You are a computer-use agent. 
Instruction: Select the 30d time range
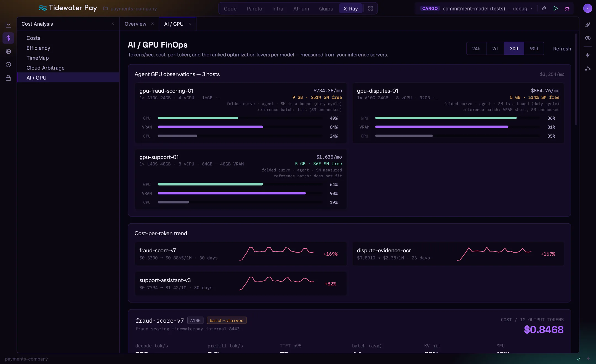pos(514,49)
